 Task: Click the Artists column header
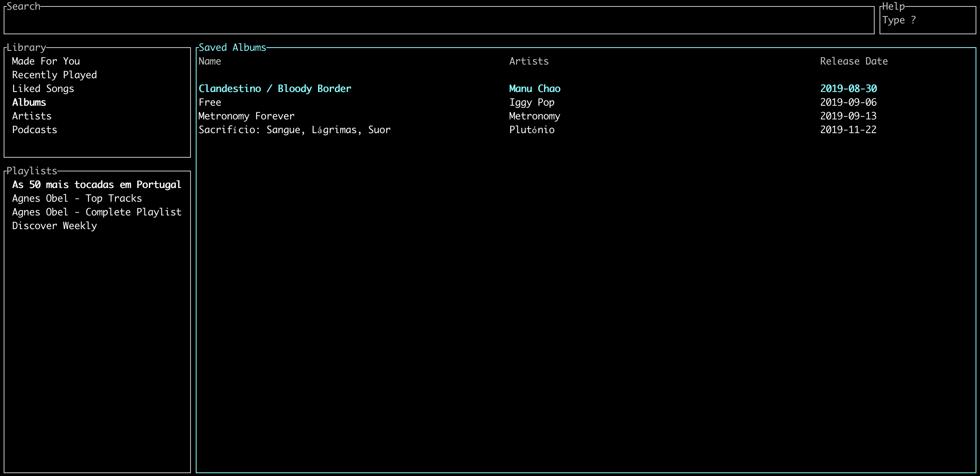(529, 61)
